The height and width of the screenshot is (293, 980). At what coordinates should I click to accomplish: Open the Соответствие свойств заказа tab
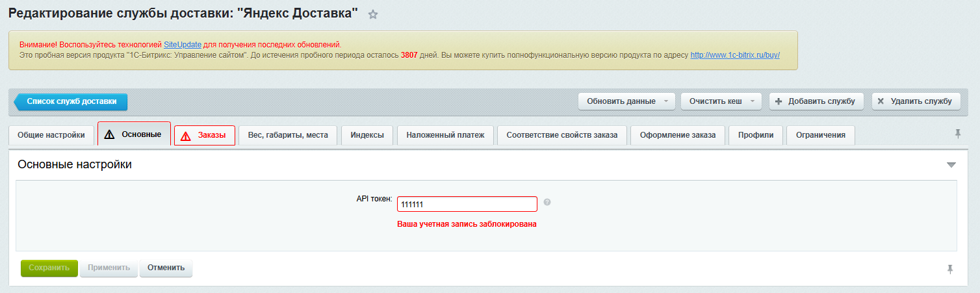(x=562, y=135)
